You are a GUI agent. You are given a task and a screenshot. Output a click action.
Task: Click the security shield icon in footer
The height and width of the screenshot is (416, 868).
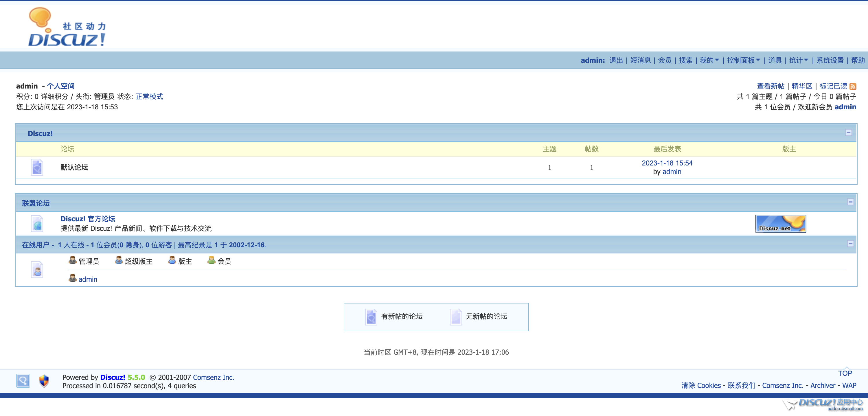click(x=44, y=381)
